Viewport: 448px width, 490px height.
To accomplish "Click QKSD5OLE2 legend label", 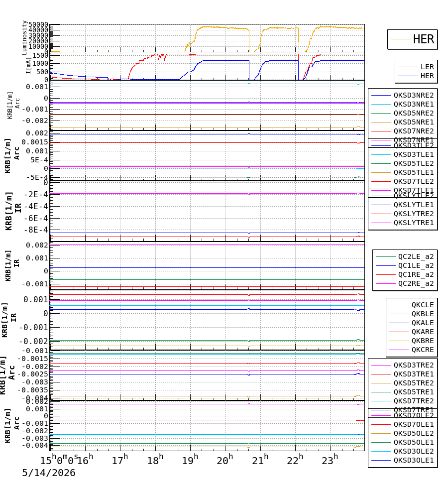I will [414, 433].
